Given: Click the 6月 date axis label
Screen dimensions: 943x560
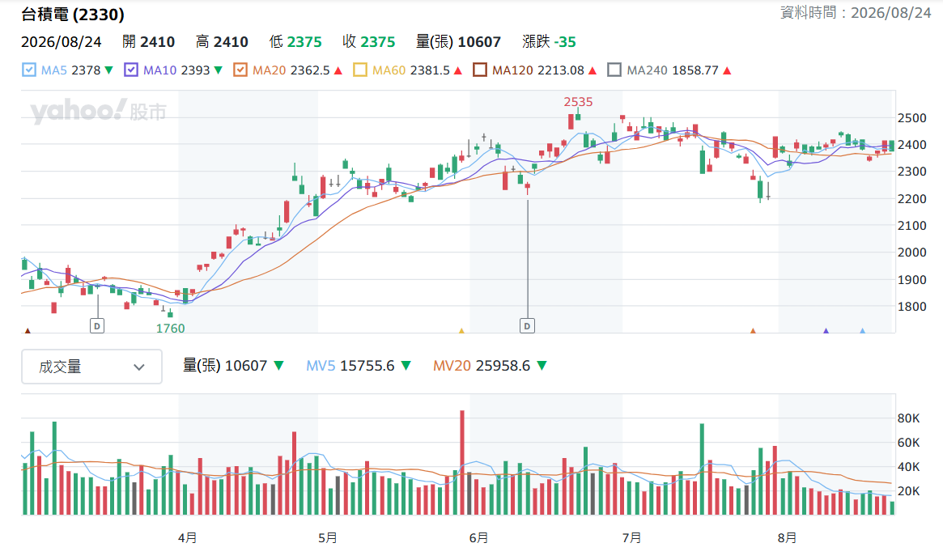Looking at the screenshot, I should (478, 537).
